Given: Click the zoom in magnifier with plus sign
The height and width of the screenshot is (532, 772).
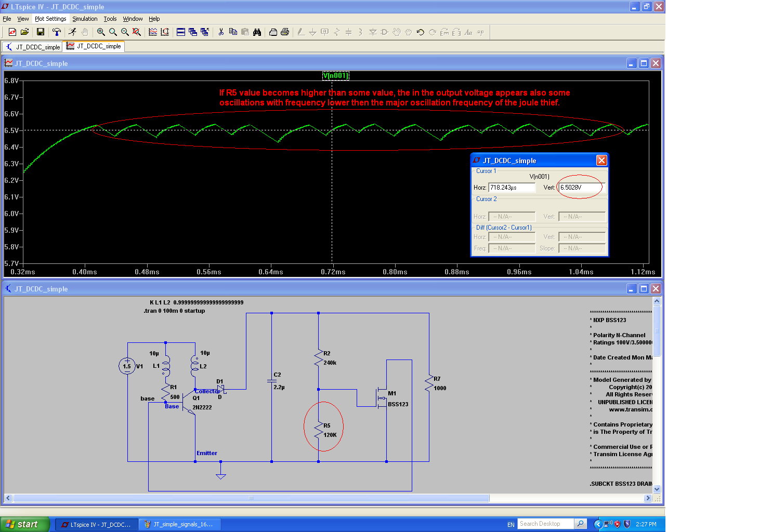Looking at the screenshot, I should (x=101, y=32).
